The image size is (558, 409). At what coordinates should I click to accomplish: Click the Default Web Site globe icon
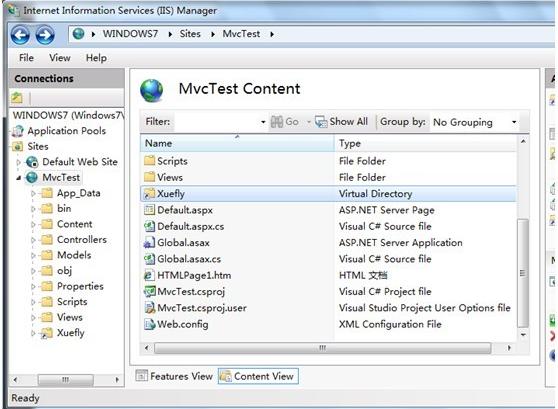32,162
